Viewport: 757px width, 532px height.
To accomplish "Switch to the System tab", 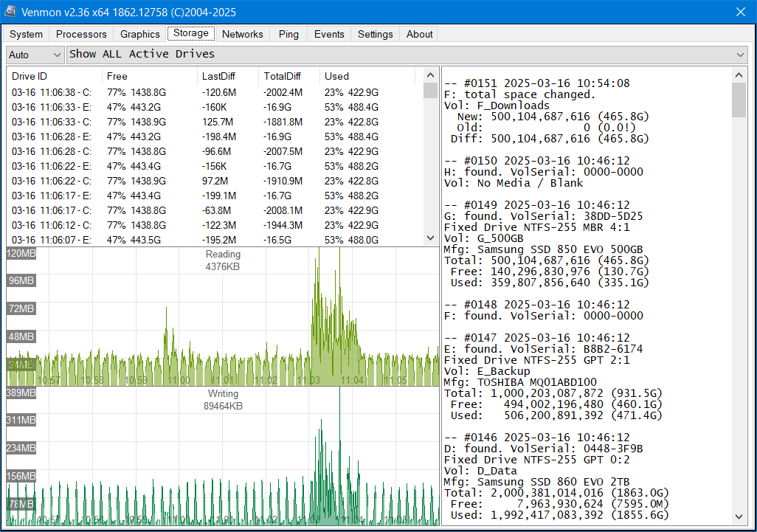I will pos(26,34).
